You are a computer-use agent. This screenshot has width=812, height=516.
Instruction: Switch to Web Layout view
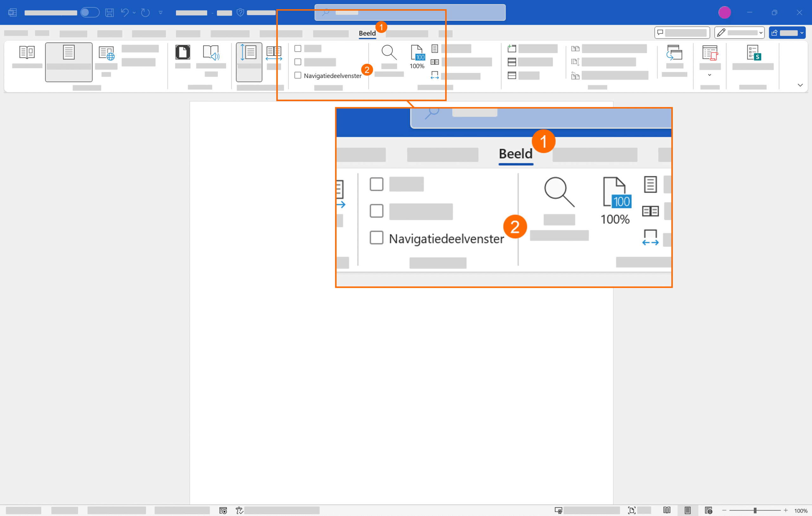click(106, 52)
